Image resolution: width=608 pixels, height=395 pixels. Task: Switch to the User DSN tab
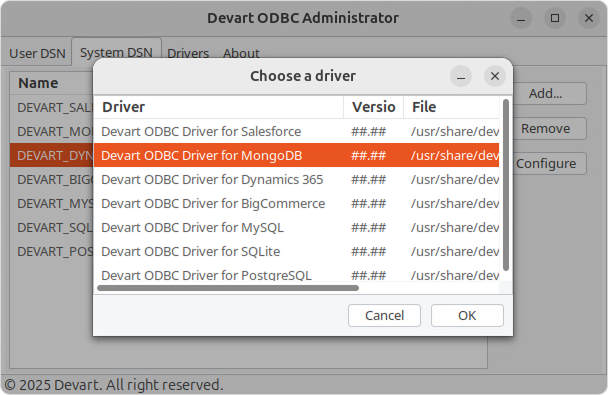(x=37, y=53)
